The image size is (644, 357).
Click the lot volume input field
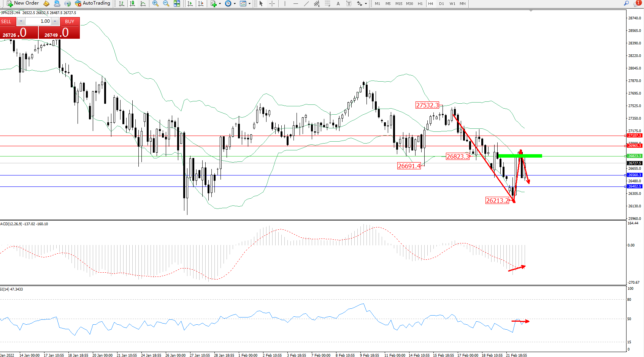pyautogui.click(x=38, y=21)
